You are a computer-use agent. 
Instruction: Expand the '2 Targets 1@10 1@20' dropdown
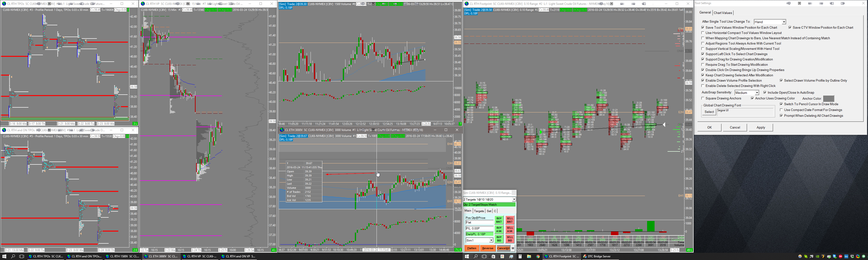[514, 199]
